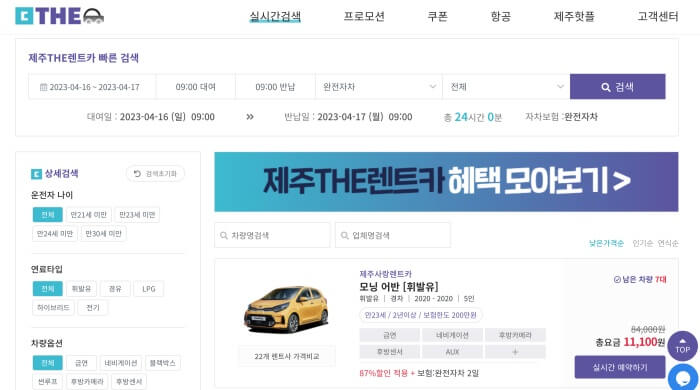Click the calendar icon in date field

click(x=43, y=87)
